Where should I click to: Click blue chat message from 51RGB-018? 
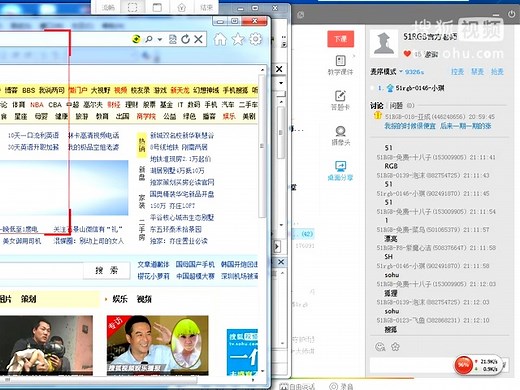[438, 126]
